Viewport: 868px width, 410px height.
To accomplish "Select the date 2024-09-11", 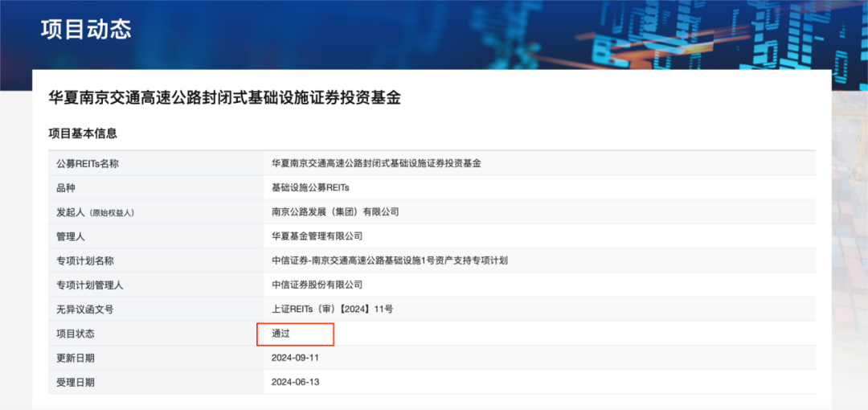I will (295, 358).
